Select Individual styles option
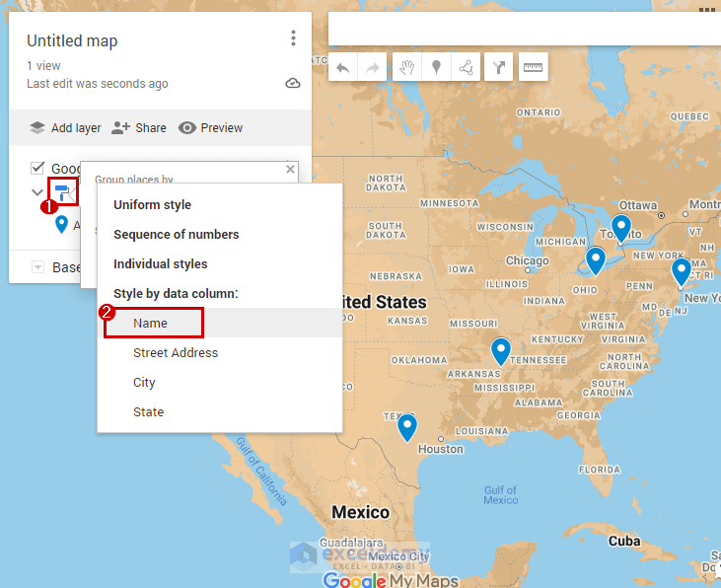Viewport: 721px width, 588px height. [160, 264]
